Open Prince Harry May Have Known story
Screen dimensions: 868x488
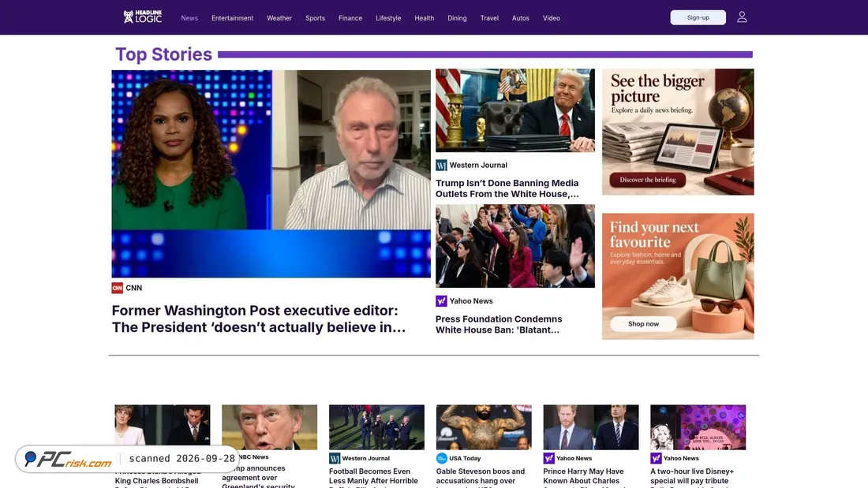[x=583, y=478]
